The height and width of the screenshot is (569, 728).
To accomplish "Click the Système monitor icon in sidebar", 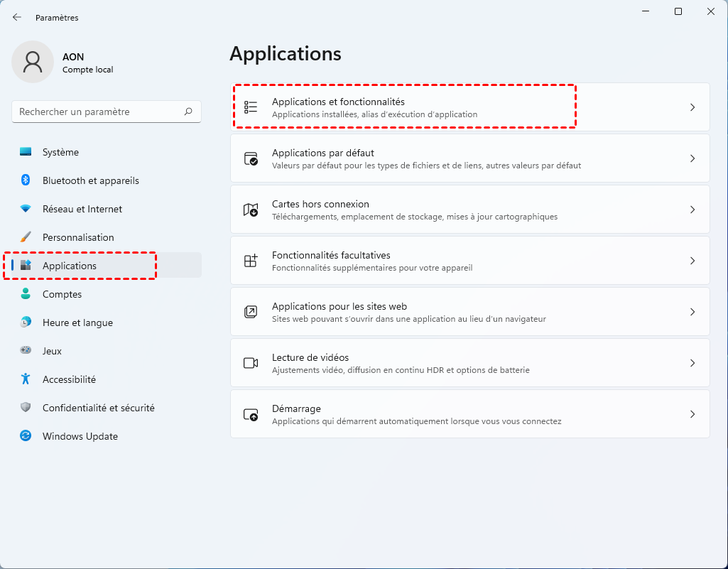I will point(26,152).
